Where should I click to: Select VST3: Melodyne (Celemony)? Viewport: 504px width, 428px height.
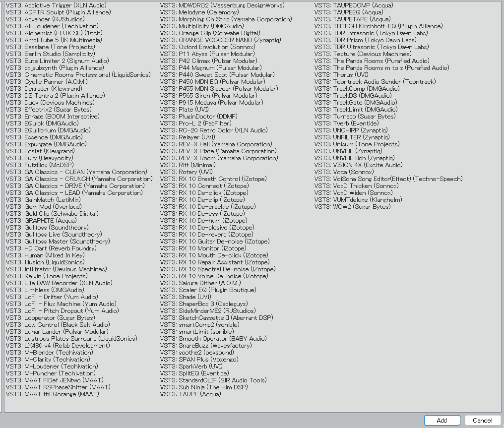tap(199, 12)
